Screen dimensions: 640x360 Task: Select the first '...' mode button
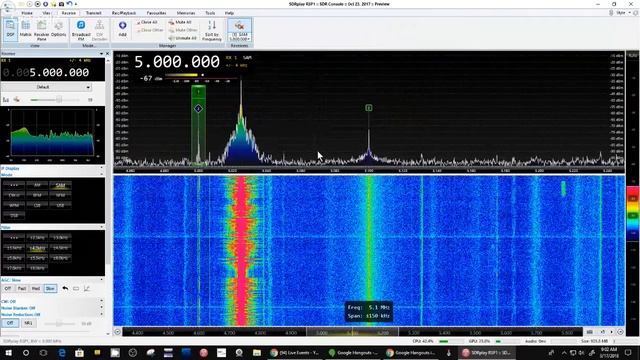(x=14, y=185)
